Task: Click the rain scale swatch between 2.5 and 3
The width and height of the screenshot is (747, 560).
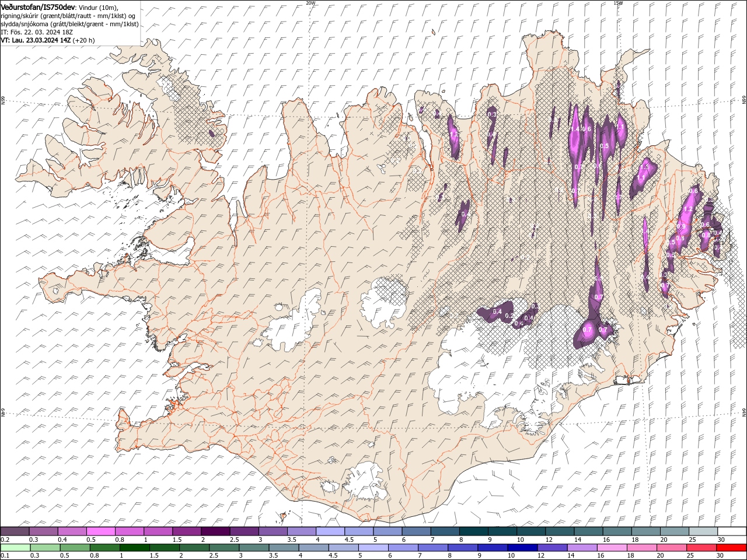Action: (x=224, y=548)
